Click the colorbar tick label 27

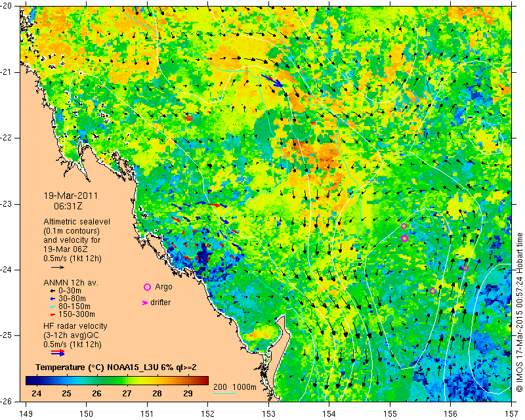127,393
